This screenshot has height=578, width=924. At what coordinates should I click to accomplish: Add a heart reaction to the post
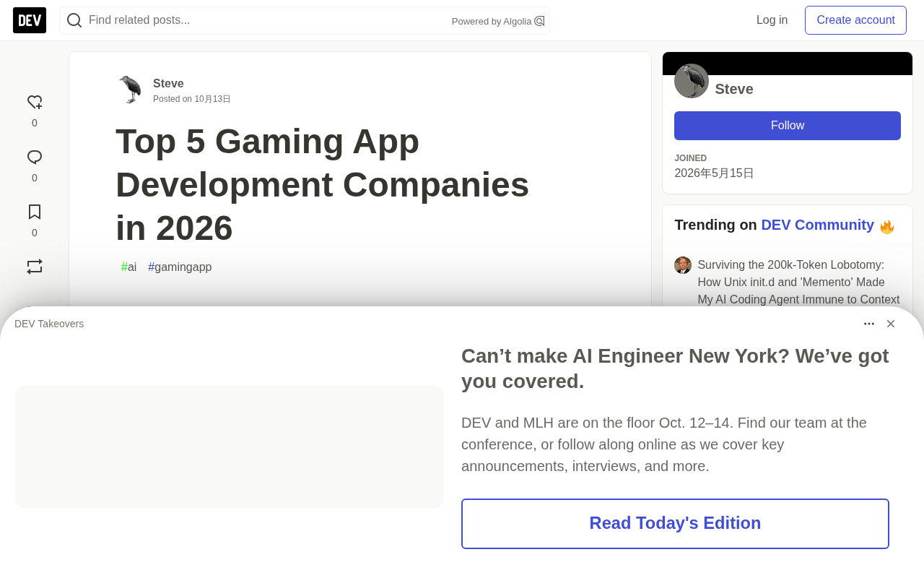click(35, 103)
